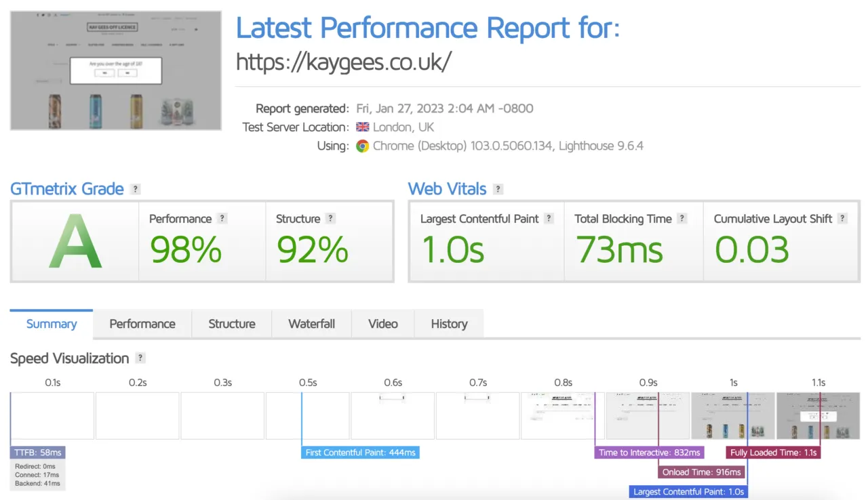Click the help icon beside Performance score
Screen dimensions: 868x500
pos(222,218)
